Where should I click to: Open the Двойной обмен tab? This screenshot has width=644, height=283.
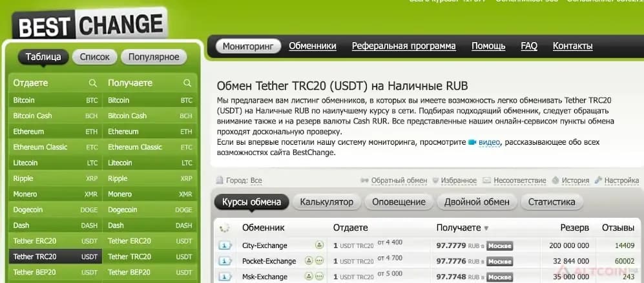477,202
